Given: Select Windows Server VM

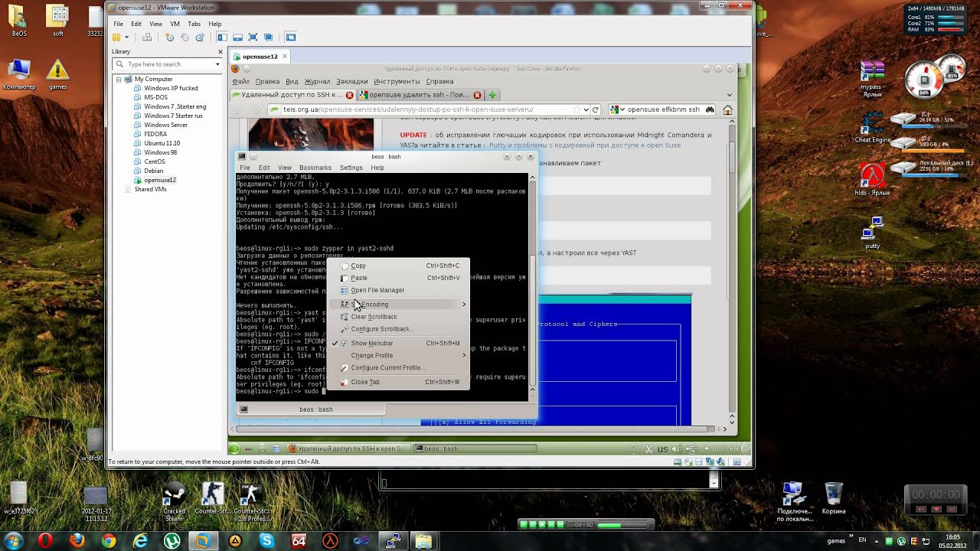Looking at the screenshot, I should pos(165,125).
